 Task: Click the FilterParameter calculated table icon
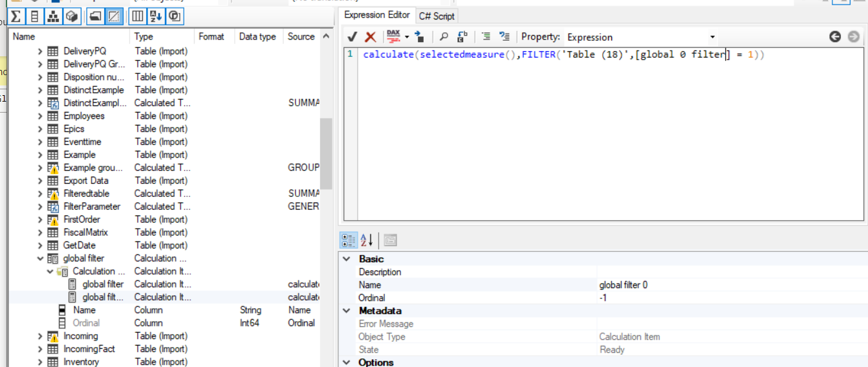click(x=53, y=206)
